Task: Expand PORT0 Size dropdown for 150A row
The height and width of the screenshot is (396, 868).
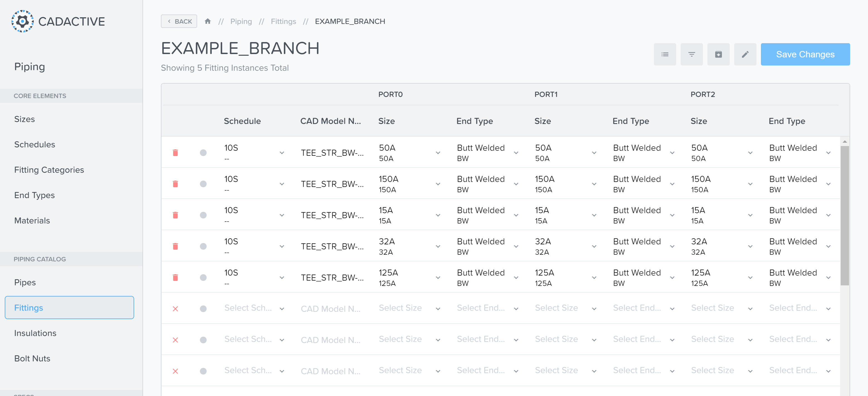Action: click(x=438, y=184)
